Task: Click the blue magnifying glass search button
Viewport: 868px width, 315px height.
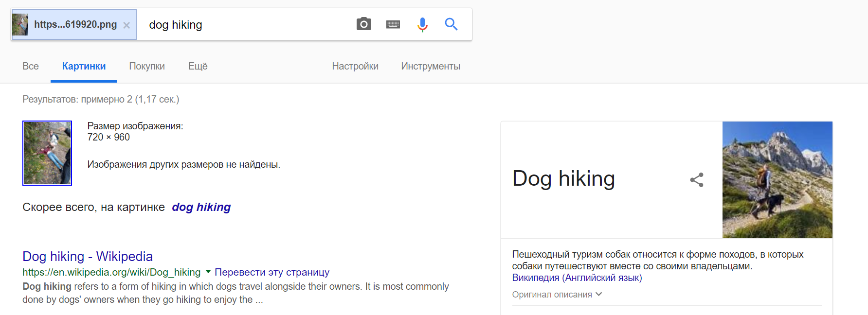Action: (451, 24)
